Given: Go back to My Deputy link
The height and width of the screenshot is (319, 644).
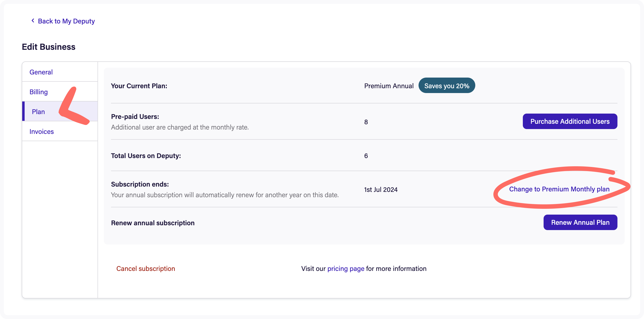Looking at the screenshot, I should (x=66, y=21).
